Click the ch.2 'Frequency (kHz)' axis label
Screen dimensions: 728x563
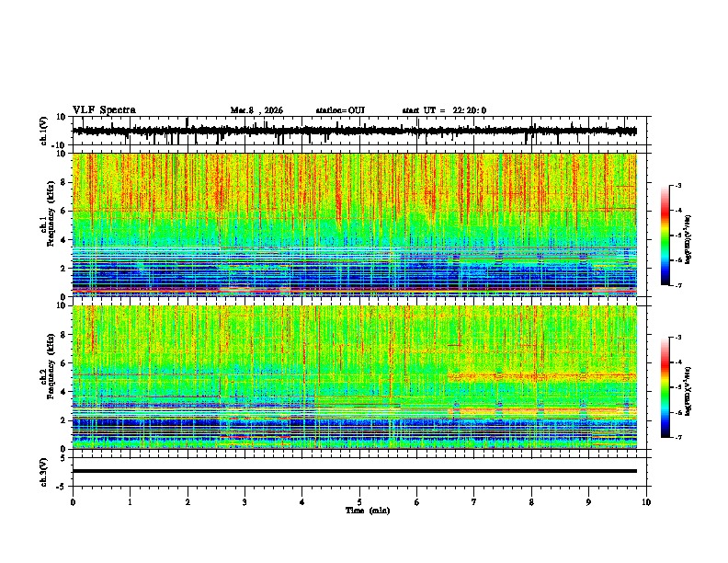click(51, 365)
